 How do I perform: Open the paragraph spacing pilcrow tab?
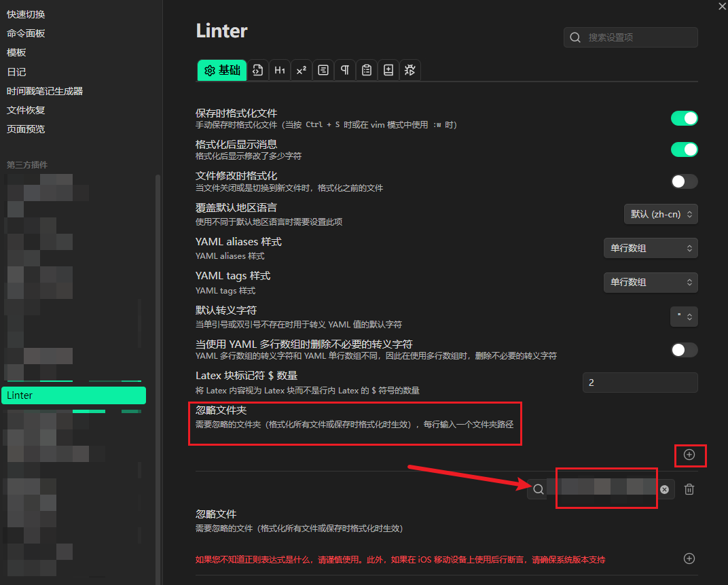click(345, 70)
